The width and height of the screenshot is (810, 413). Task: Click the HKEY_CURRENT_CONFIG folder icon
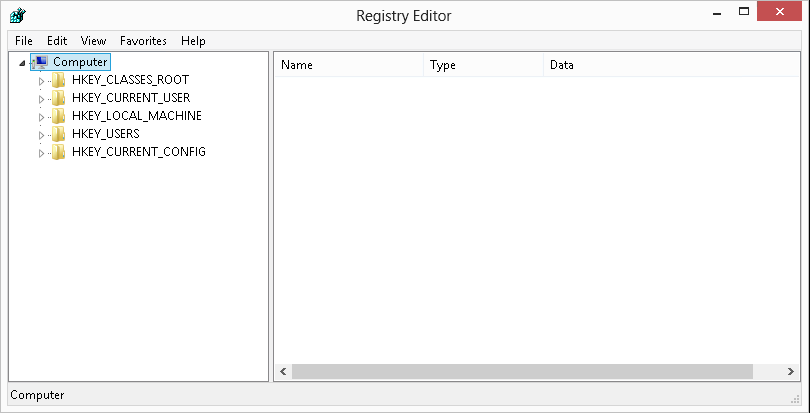[58, 152]
